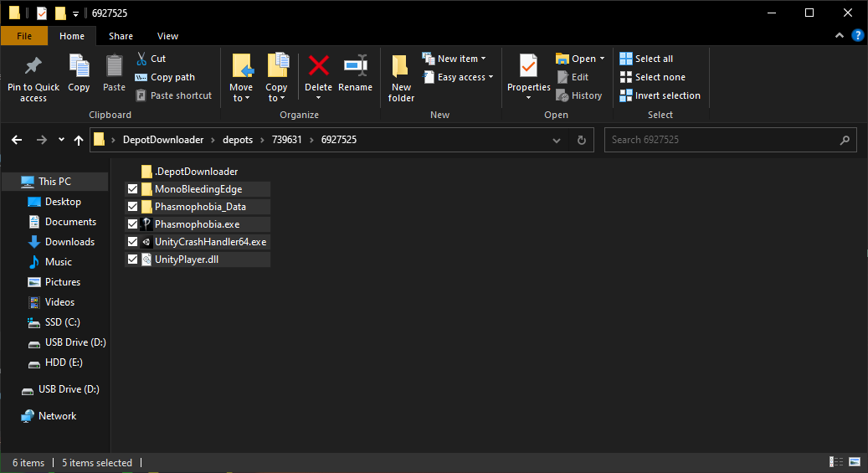Cut the selected items

pos(151,59)
